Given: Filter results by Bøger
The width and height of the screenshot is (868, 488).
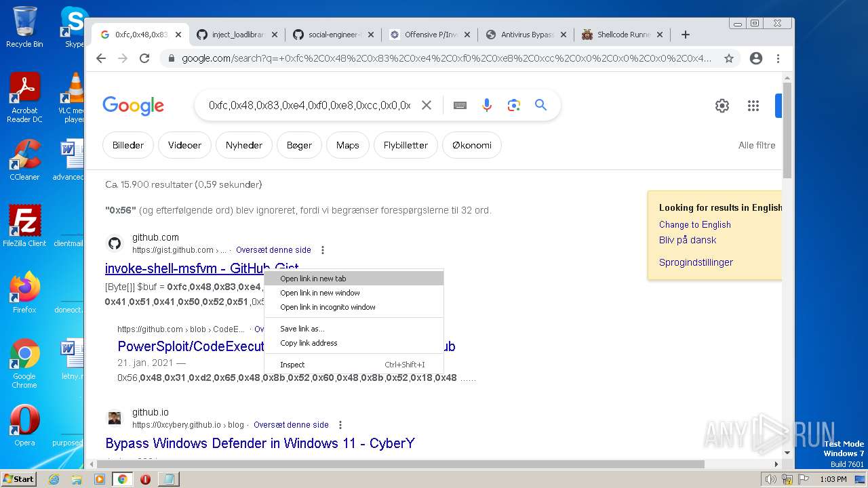Looking at the screenshot, I should (299, 145).
